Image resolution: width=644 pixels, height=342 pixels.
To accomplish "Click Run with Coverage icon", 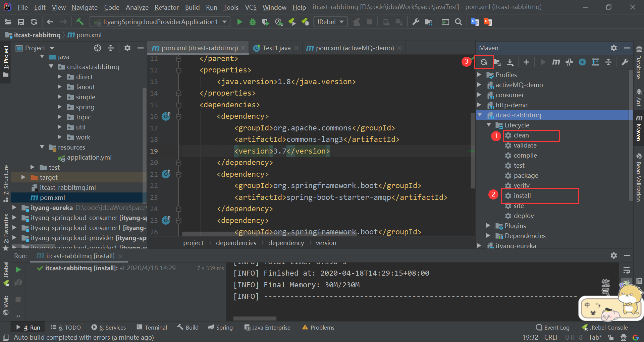I will click(x=265, y=22).
